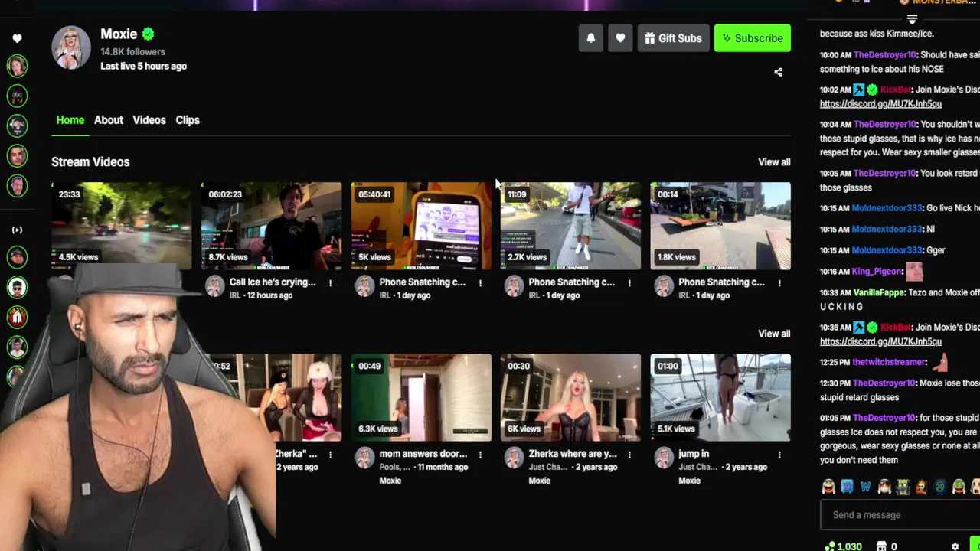
Task: Click the thetwitchstreamer username in chat
Action: point(890,362)
